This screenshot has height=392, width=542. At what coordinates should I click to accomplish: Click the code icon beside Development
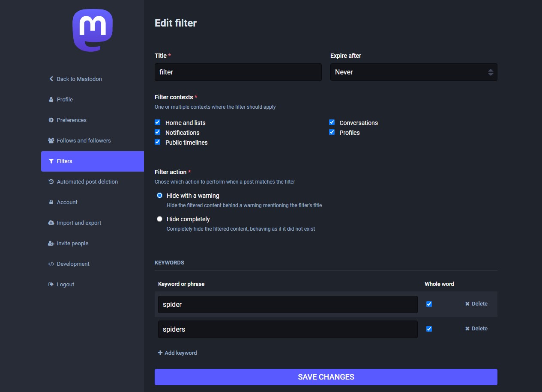point(51,264)
